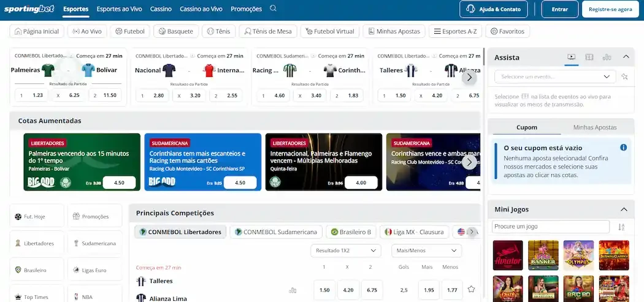
Task: Go to the Esportes top menu
Action: tap(76, 9)
